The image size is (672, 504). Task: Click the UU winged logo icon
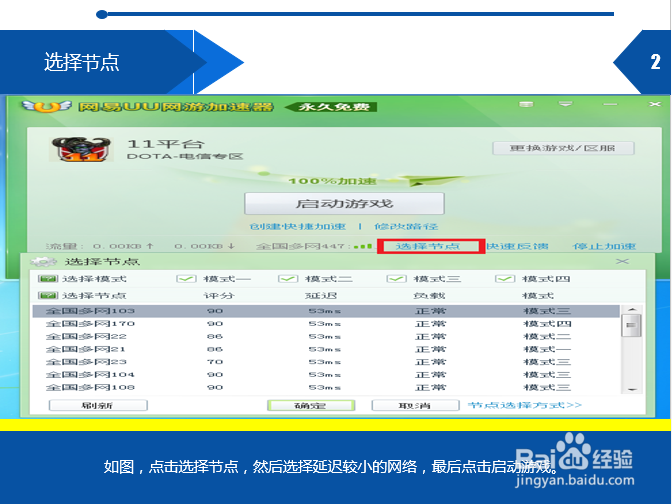46,105
